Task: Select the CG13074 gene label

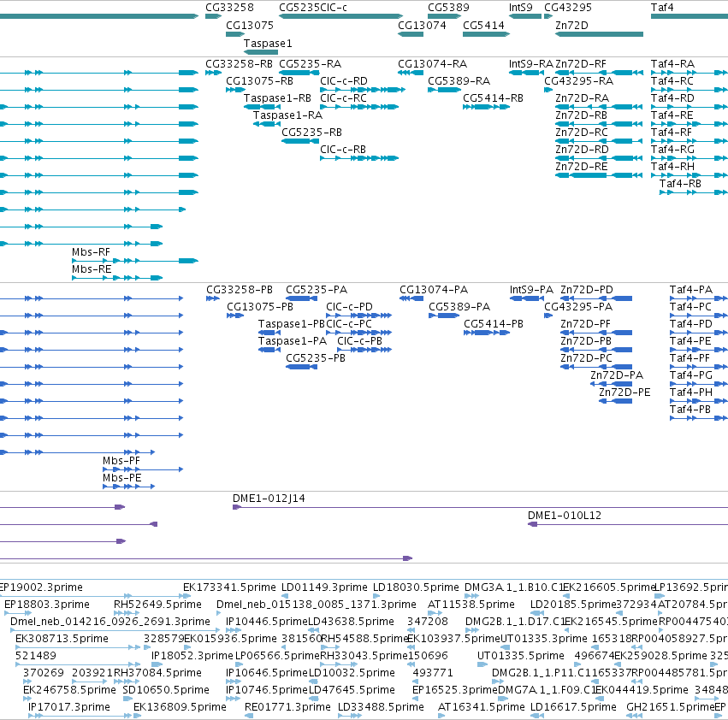Action: 422,25
